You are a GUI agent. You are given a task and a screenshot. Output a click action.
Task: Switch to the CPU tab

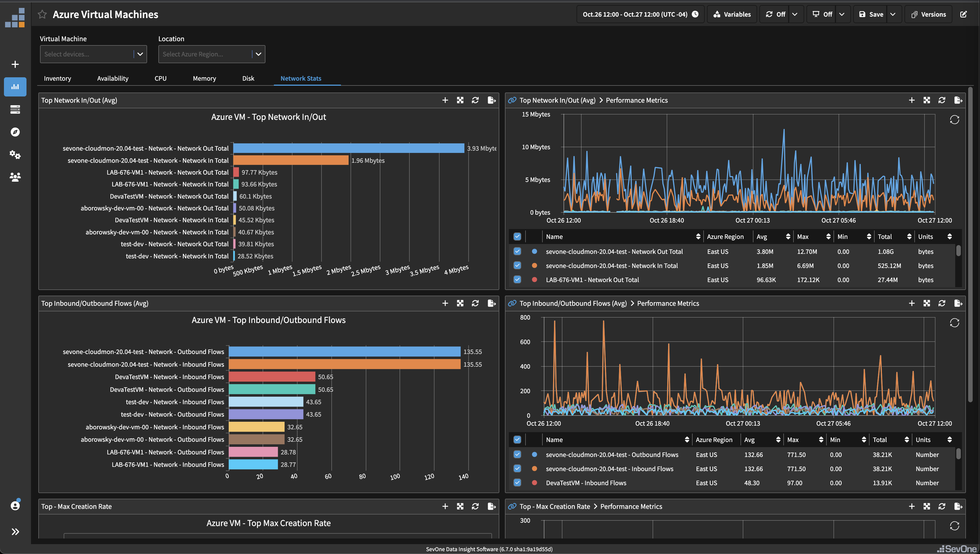point(160,78)
